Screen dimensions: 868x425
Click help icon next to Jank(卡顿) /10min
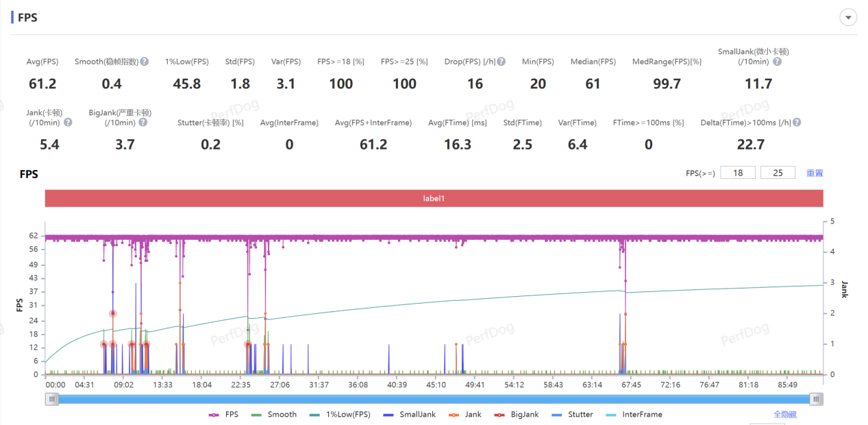click(68, 123)
